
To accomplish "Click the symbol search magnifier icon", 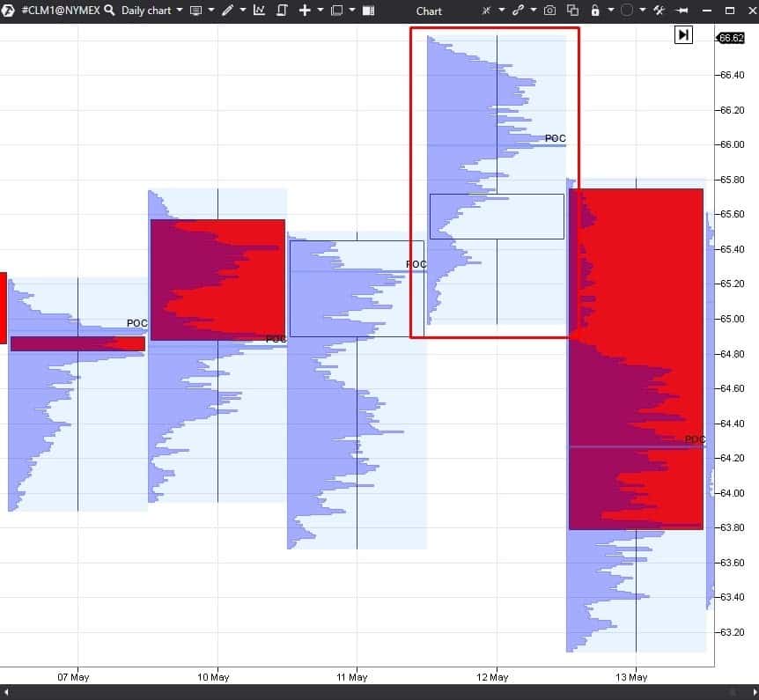I will (108, 11).
